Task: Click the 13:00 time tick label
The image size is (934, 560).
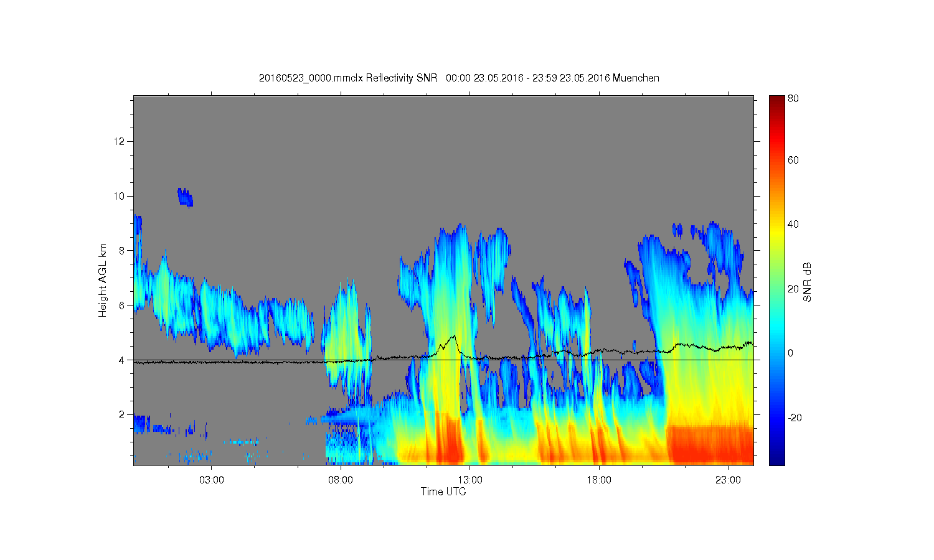Action: pos(470,480)
